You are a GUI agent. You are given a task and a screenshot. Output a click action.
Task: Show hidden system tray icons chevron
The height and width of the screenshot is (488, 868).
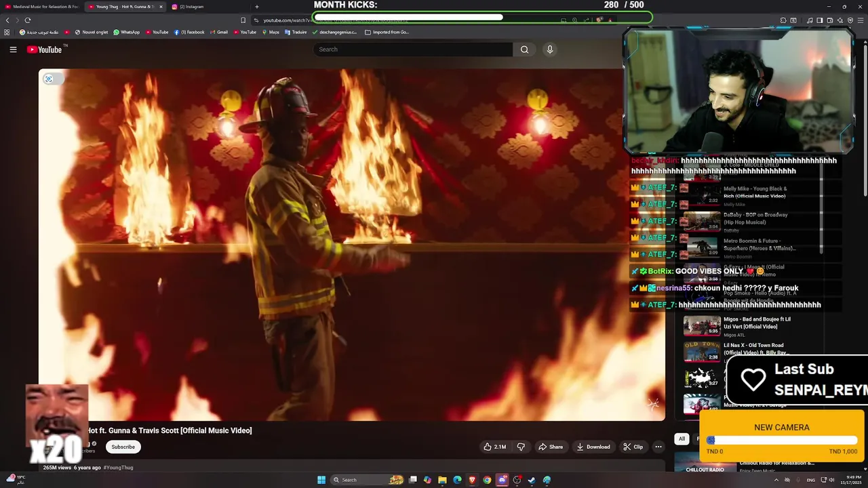776,480
